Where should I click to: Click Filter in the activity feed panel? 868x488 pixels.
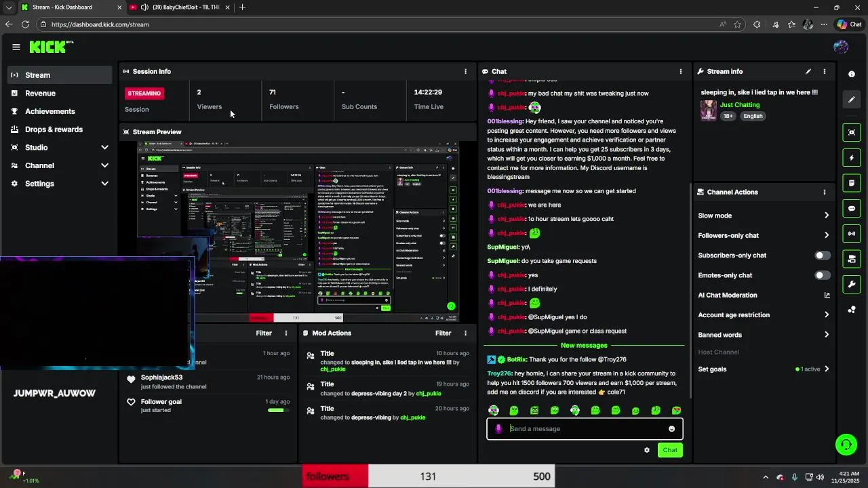click(264, 333)
